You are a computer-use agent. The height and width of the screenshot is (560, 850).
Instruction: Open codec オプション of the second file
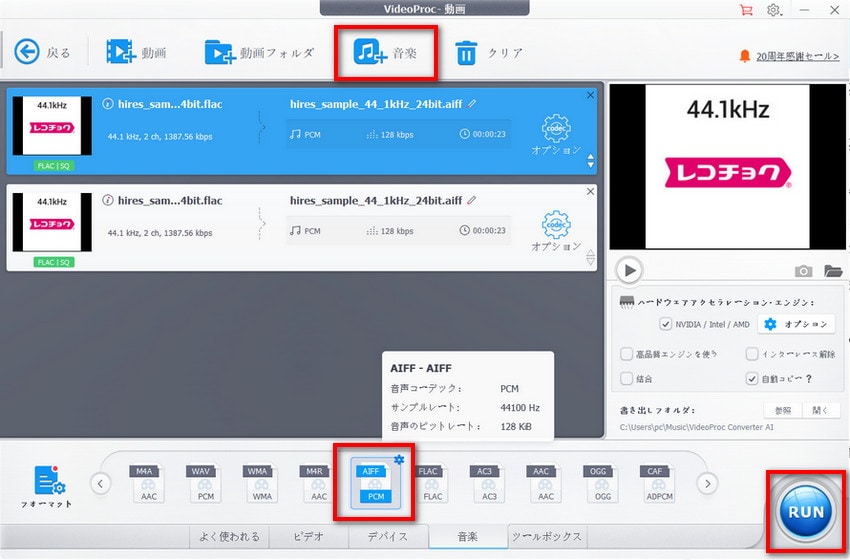pos(556,231)
